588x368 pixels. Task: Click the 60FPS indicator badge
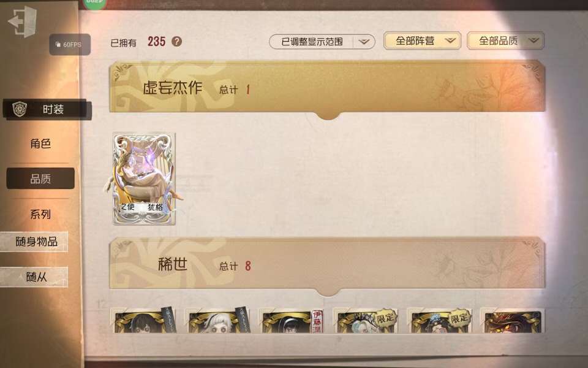point(70,44)
